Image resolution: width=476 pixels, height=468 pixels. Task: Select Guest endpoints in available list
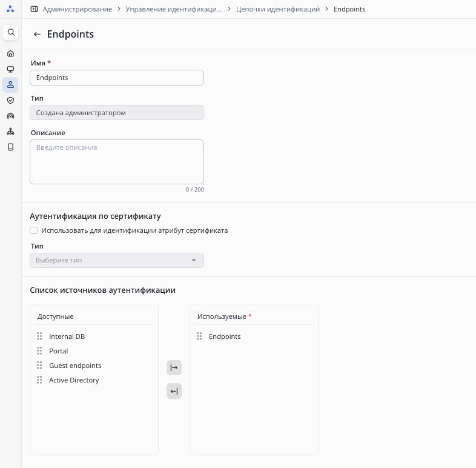75,366
